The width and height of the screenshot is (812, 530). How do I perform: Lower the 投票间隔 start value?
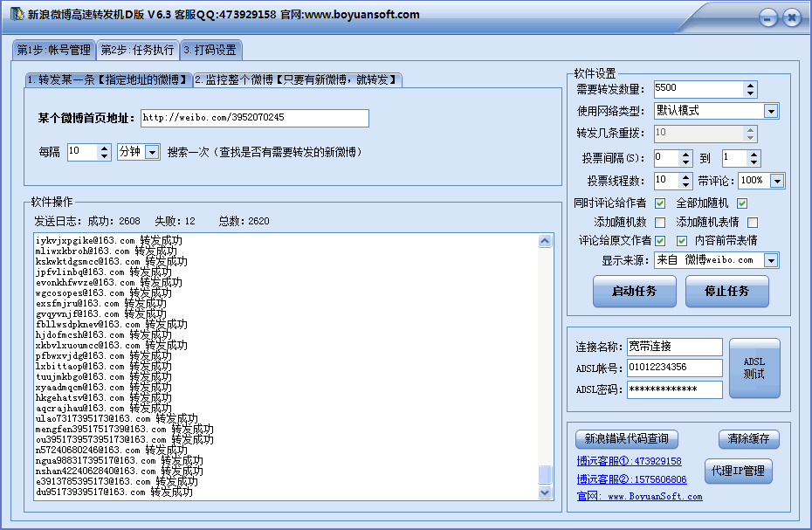click(x=686, y=162)
